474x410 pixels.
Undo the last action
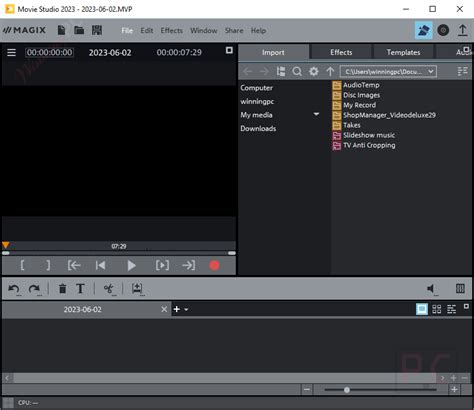14,289
